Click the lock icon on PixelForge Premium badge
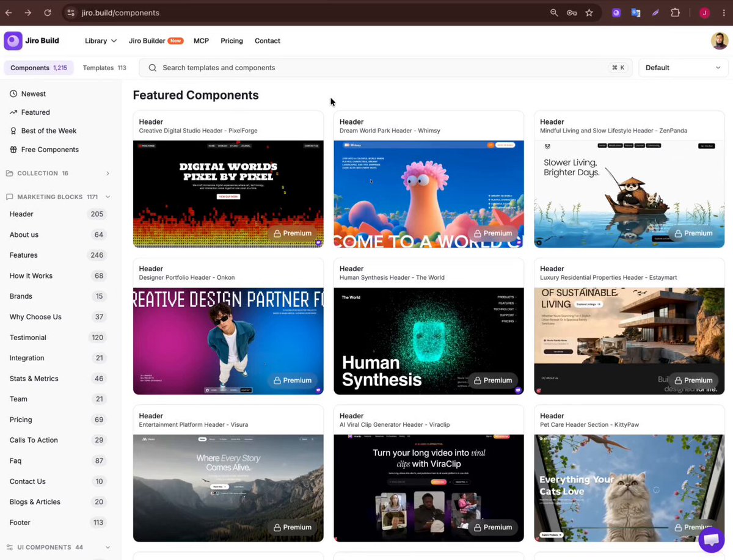Image resolution: width=733 pixels, height=560 pixels. point(277,233)
